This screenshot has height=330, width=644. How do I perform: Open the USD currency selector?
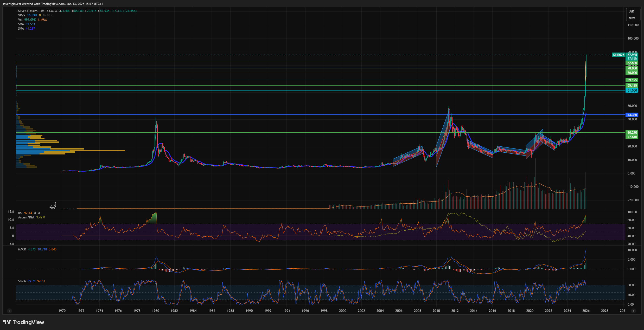pos(632,11)
